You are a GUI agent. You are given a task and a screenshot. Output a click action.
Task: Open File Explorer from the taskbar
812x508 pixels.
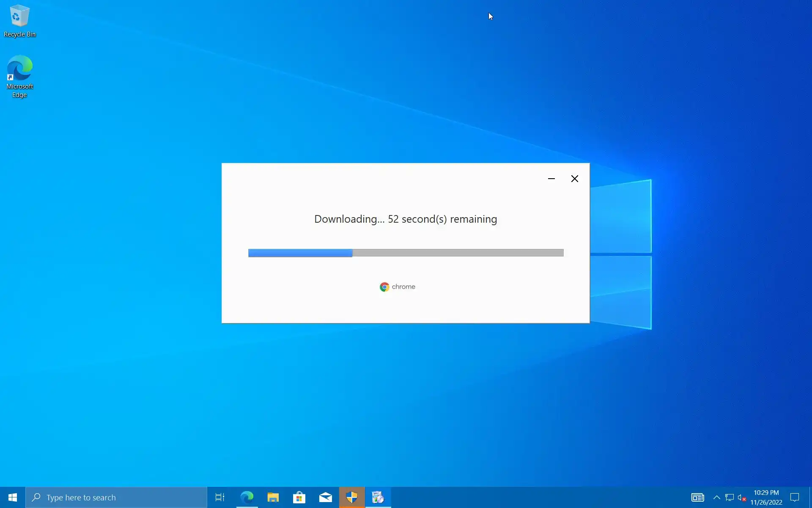(273, 497)
